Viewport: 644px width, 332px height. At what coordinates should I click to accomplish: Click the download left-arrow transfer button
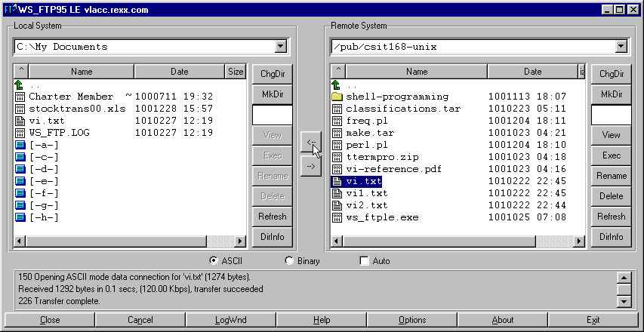point(311,142)
